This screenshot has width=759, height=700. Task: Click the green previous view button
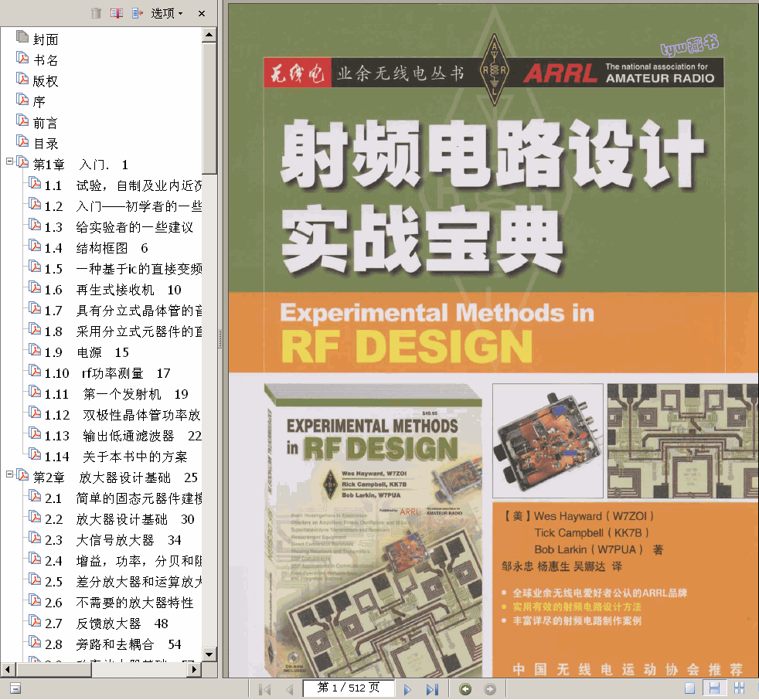click(465, 688)
